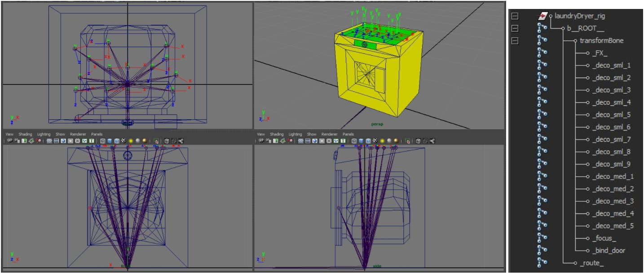
Task: Enable textured display using the green T icon
Action: pyautogui.click(x=91, y=141)
